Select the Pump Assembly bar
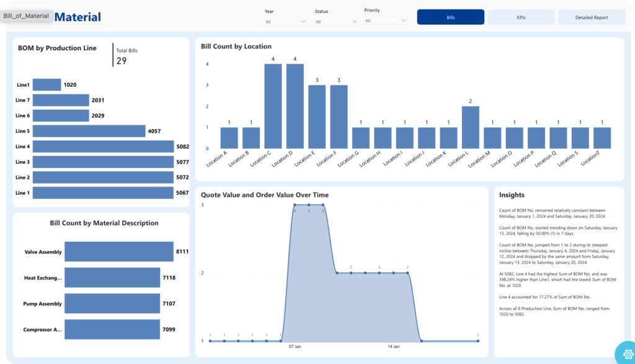 (x=112, y=303)
